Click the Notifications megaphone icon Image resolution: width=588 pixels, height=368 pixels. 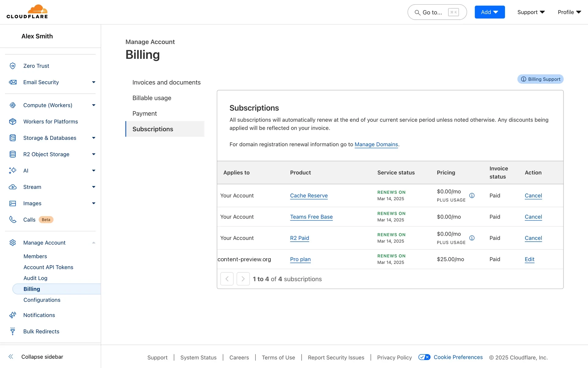click(13, 315)
